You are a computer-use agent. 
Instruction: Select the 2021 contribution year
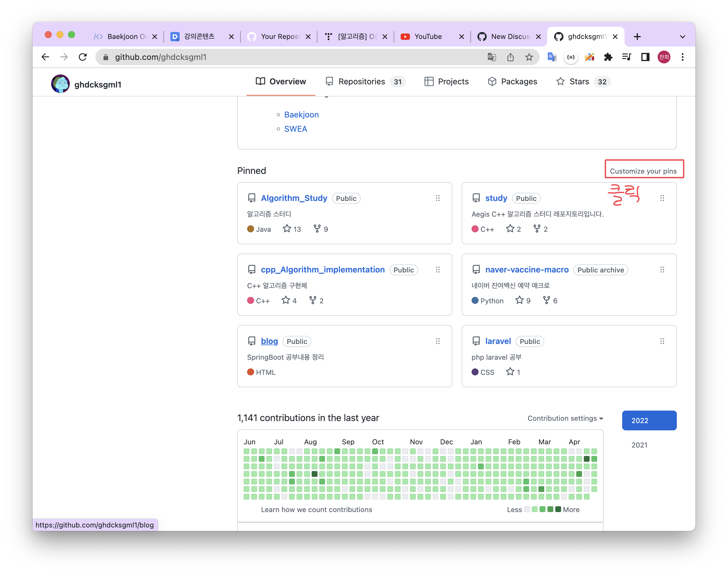pos(639,445)
